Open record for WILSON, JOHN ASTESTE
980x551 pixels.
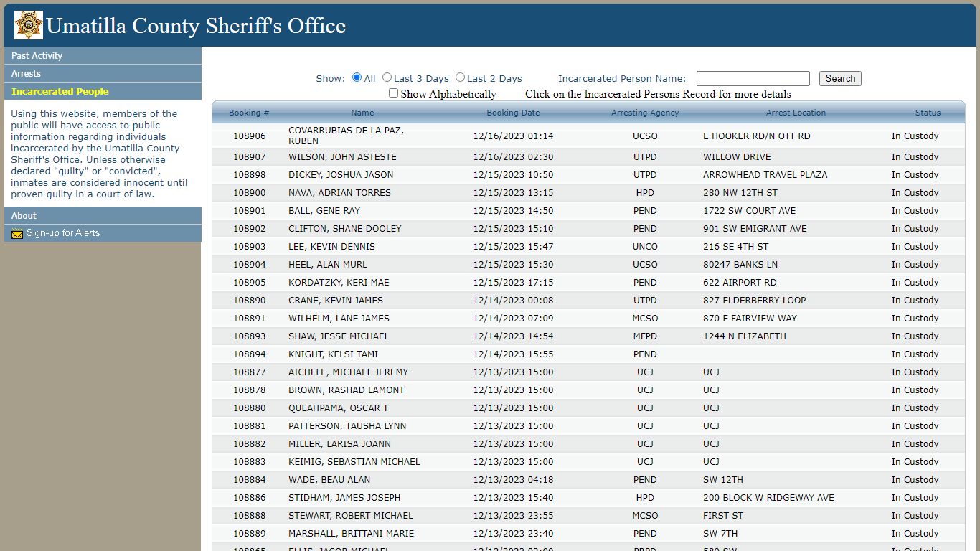click(342, 157)
